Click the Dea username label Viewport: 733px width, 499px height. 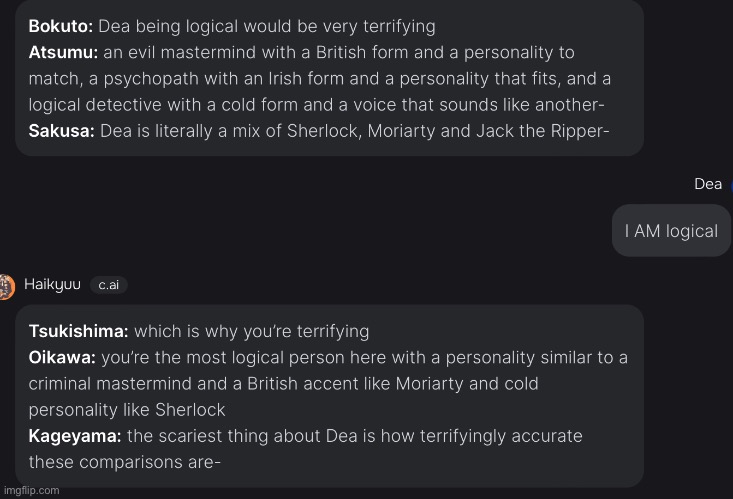click(x=708, y=184)
